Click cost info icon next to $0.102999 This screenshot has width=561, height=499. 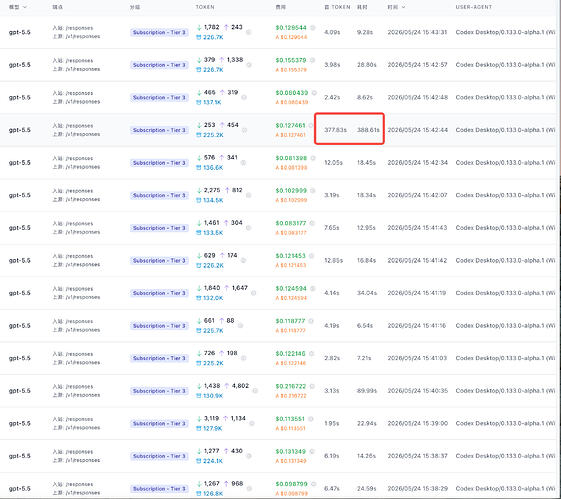pos(313,190)
